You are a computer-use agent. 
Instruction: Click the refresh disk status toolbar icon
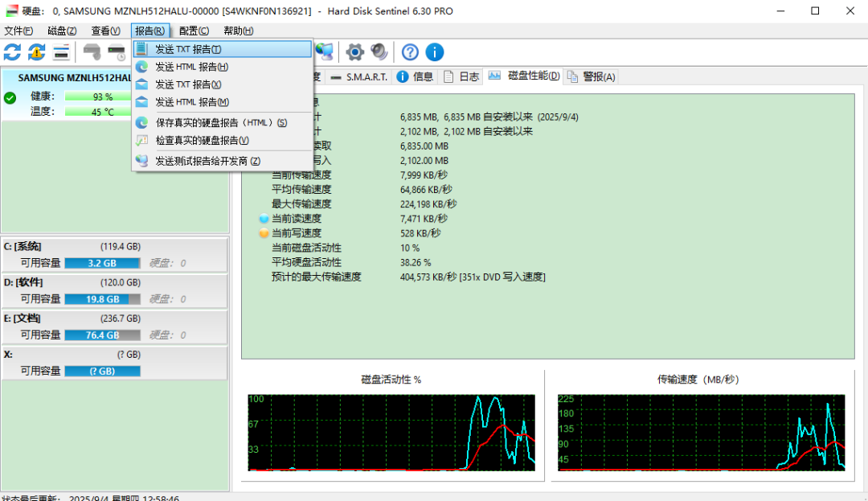[12, 52]
